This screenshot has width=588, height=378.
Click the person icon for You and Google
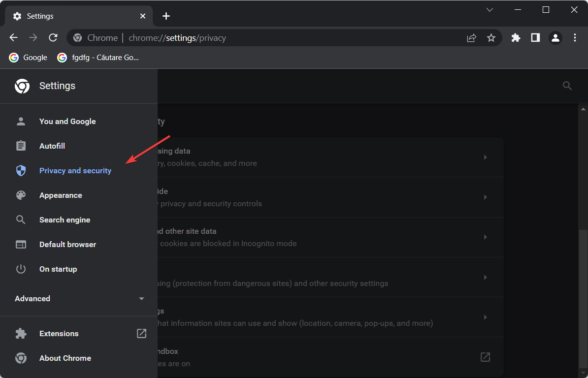(21, 121)
